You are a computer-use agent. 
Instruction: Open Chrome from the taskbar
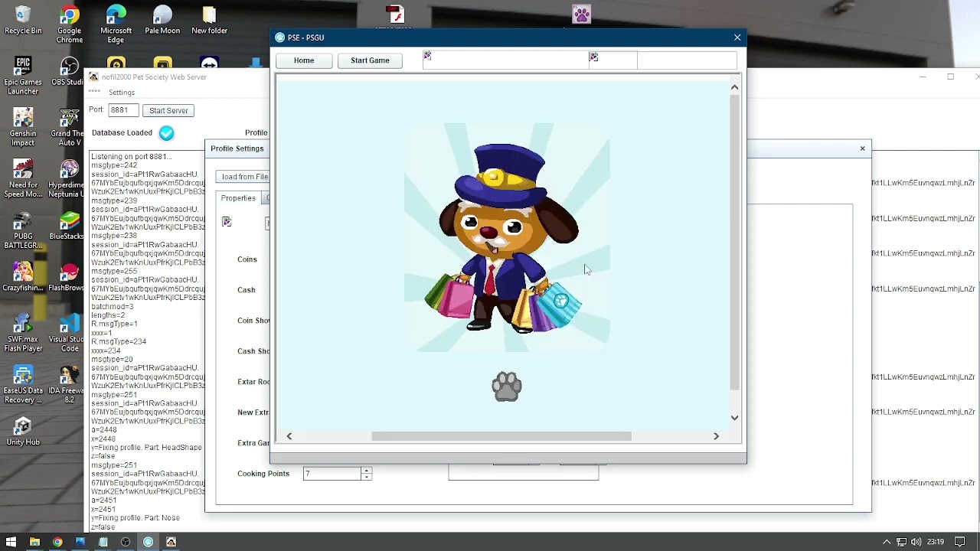[x=57, y=542]
